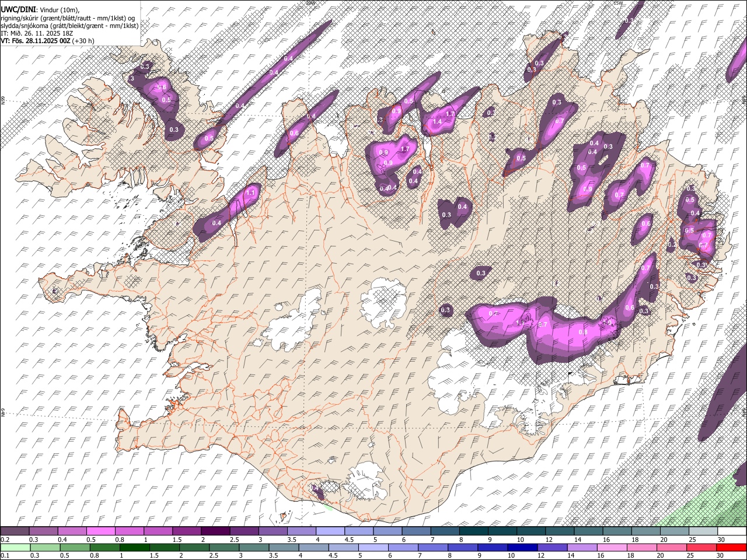Click the dark purple 2–2.5 swatch in upper legend row
The width and height of the screenshot is (747, 560).
point(215,531)
